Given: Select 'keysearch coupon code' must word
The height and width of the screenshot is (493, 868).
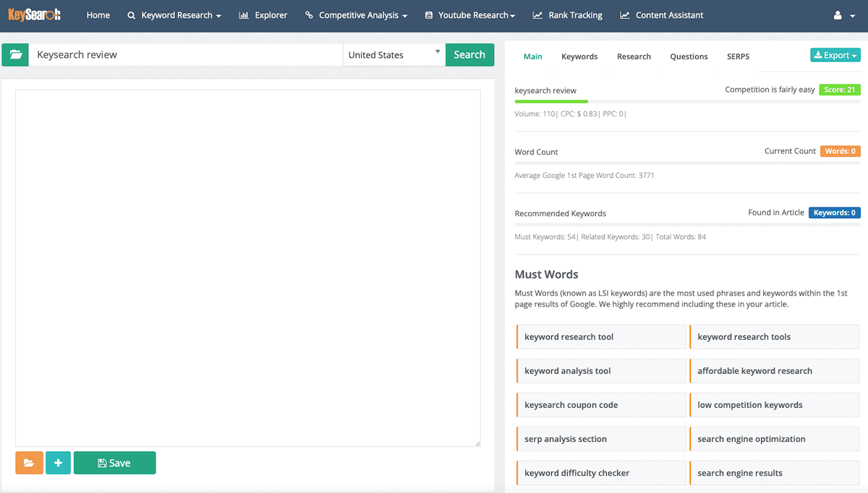Looking at the screenshot, I should point(601,405).
